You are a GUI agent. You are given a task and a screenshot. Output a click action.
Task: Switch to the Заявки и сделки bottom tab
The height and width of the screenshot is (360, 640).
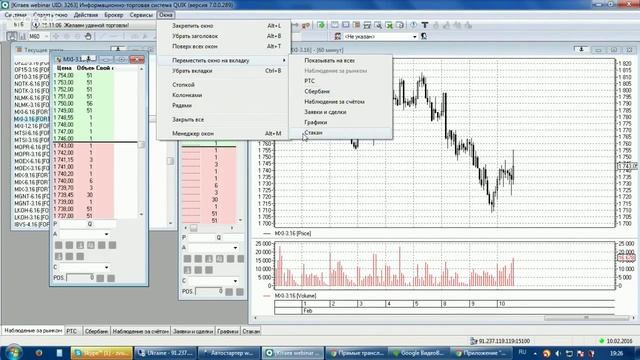193,331
